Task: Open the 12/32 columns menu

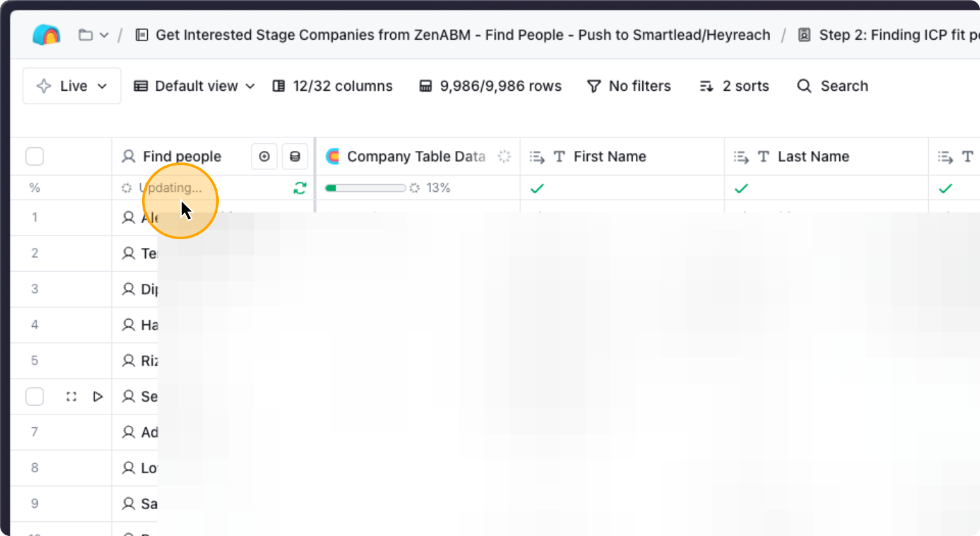Action: coord(333,86)
